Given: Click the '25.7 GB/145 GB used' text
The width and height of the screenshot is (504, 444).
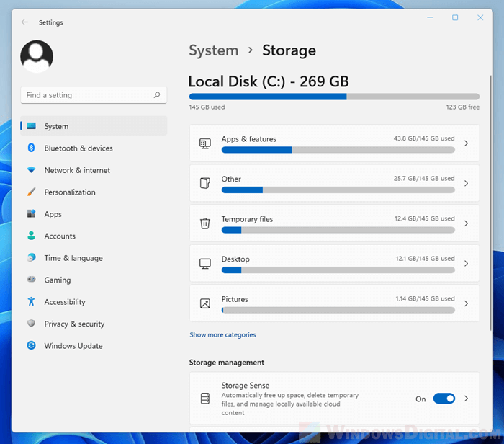Looking at the screenshot, I should tap(424, 179).
